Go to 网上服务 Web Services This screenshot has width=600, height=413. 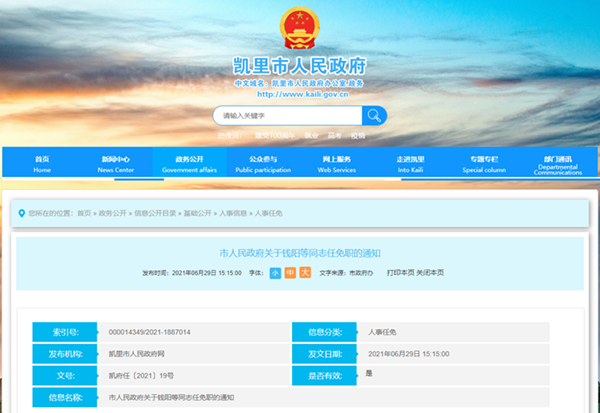[x=336, y=164]
